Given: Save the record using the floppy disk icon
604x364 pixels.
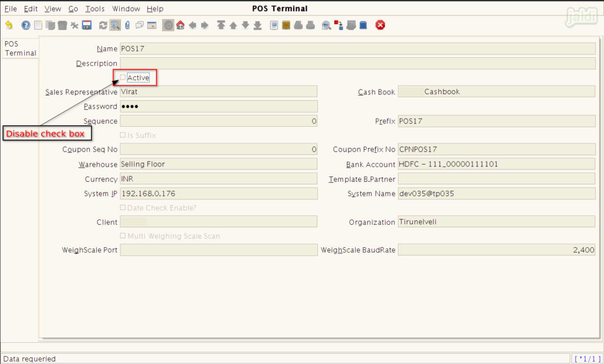Looking at the screenshot, I should coord(87,25).
